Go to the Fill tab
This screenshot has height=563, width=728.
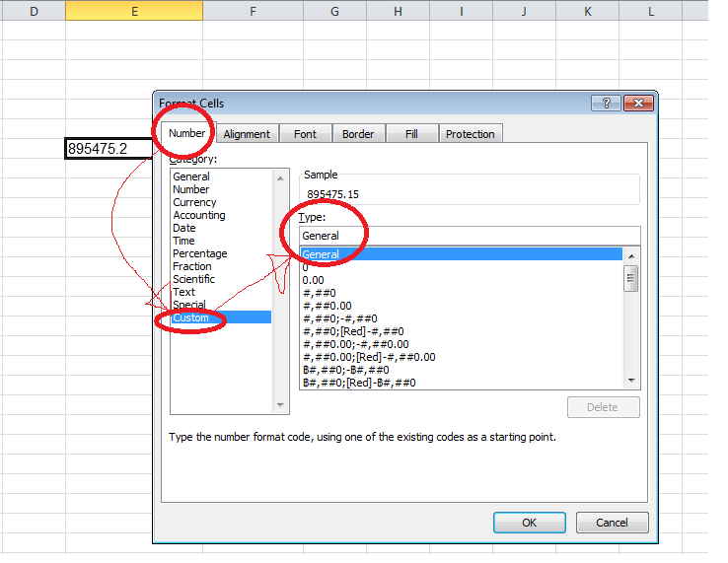(x=411, y=134)
